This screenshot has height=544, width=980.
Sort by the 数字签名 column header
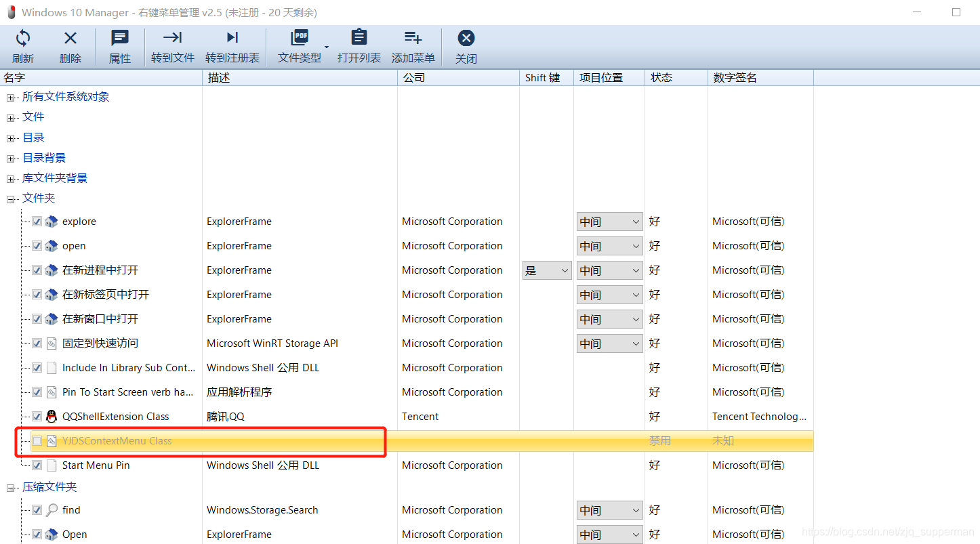(x=761, y=78)
